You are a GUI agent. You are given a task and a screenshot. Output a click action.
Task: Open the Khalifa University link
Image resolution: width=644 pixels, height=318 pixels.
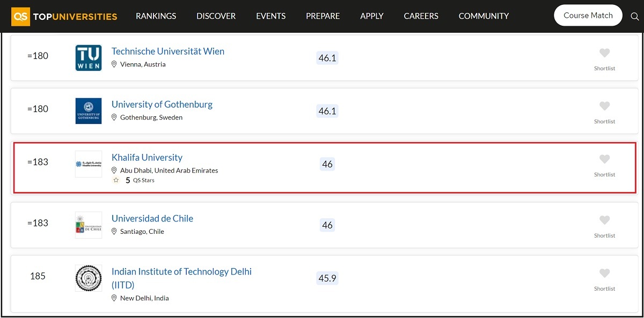[x=147, y=158]
